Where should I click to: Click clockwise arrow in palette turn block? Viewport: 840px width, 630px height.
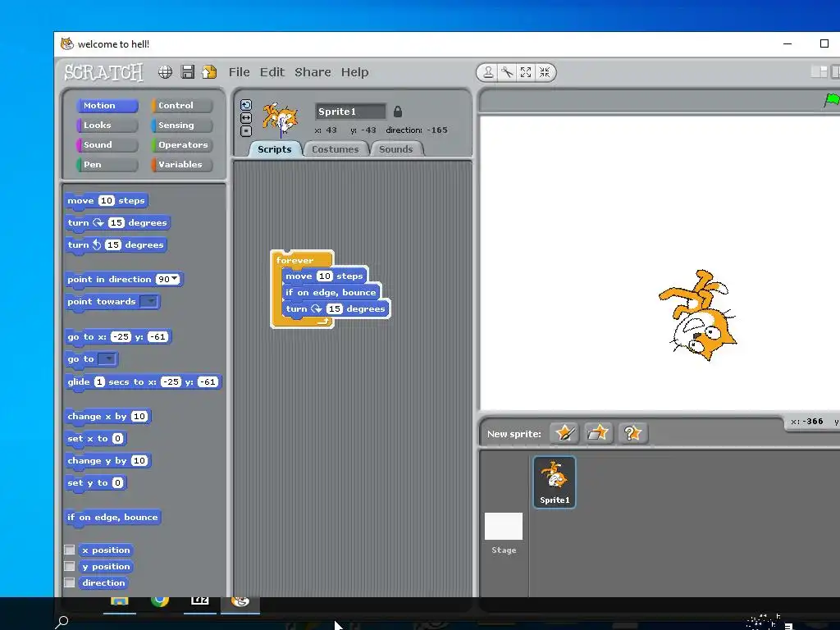98,222
